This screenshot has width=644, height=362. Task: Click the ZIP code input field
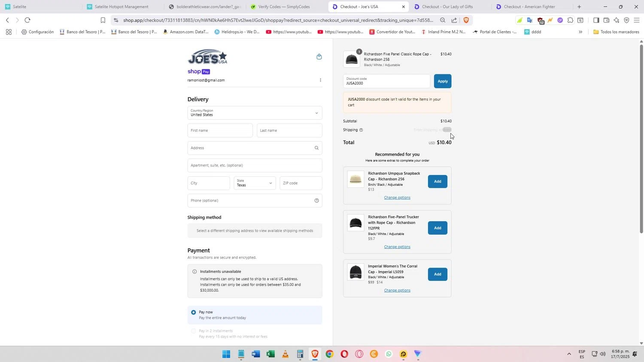(x=301, y=183)
